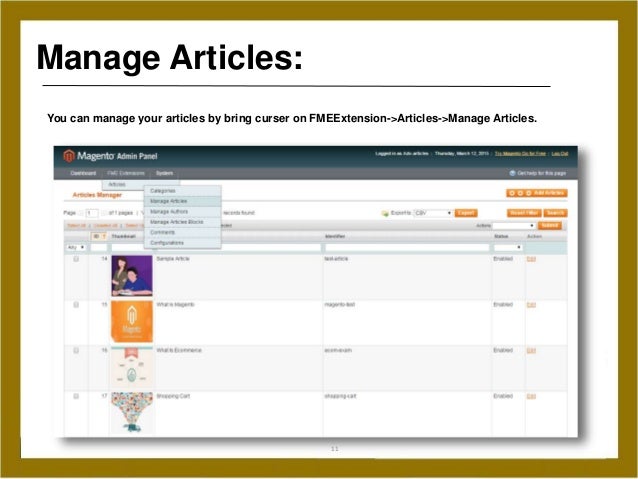Click the ID filter input field
Viewport: 638px width, 479px height.
pos(98,247)
